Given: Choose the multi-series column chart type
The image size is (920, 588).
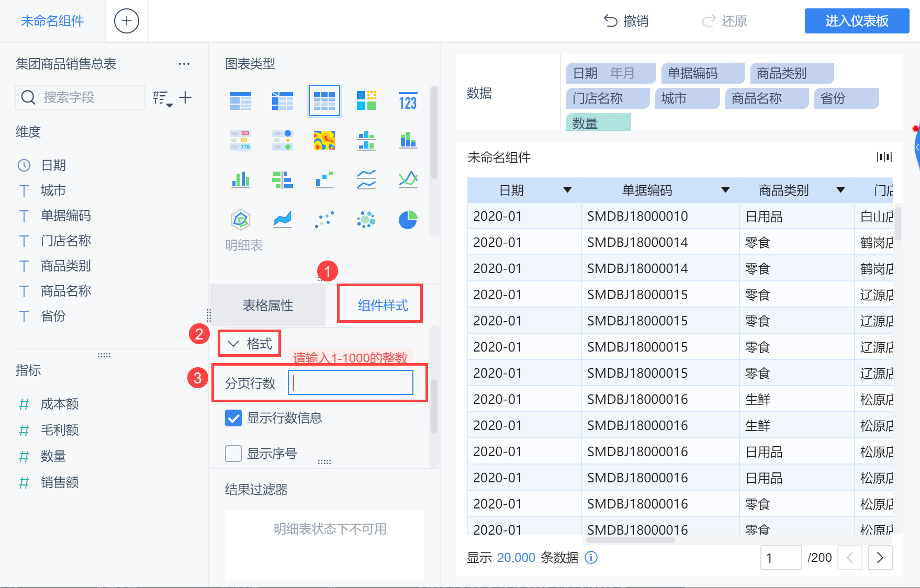Looking at the screenshot, I should coord(241,179).
